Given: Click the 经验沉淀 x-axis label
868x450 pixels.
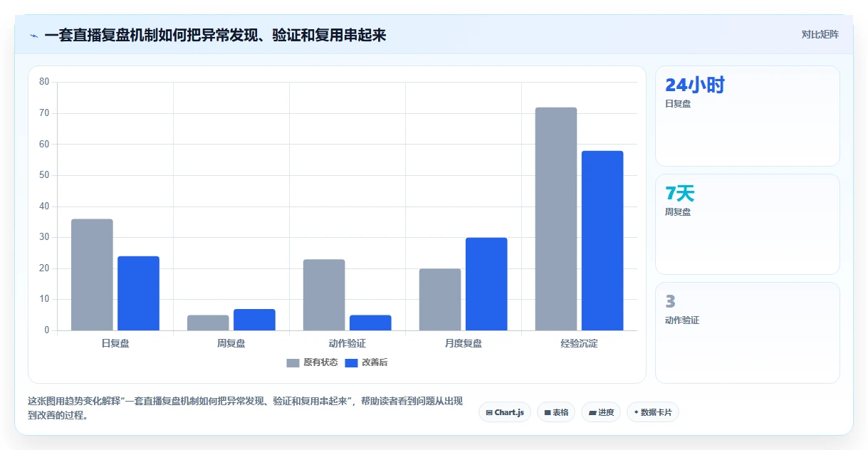Looking at the screenshot, I should (579, 343).
